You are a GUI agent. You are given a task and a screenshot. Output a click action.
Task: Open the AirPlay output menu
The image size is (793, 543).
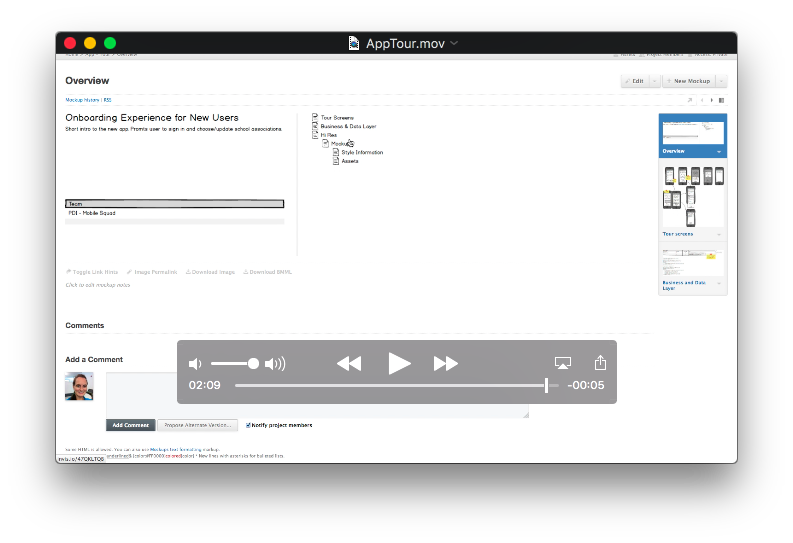click(x=563, y=363)
